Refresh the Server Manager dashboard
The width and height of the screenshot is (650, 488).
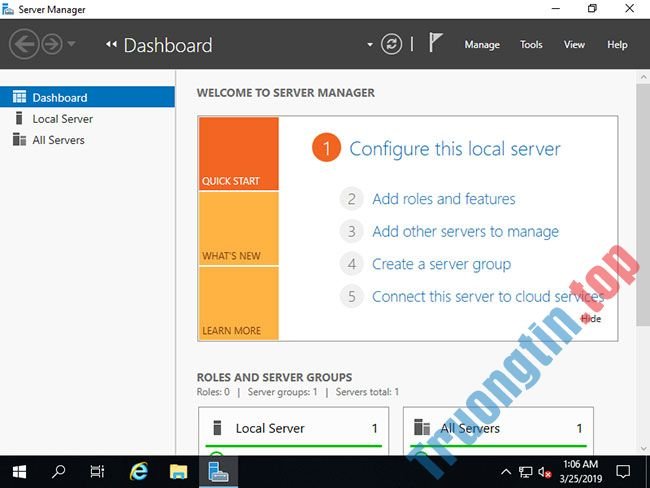[391, 44]
